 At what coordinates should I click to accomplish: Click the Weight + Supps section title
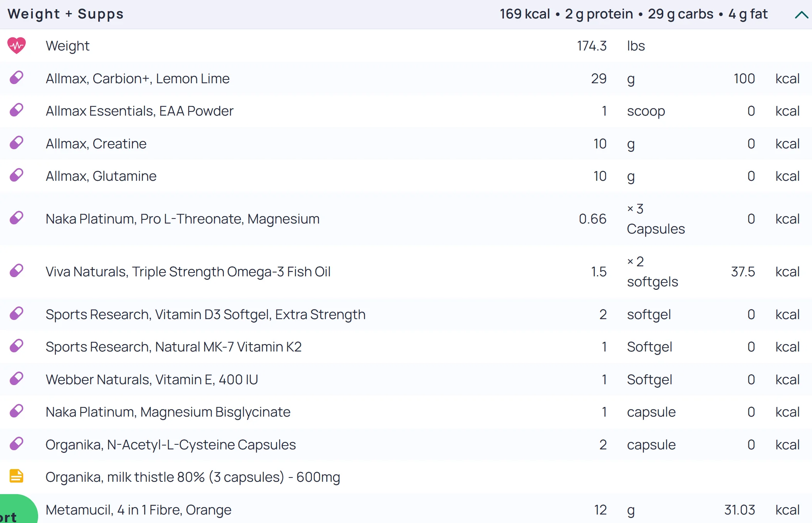pos(65,14)
